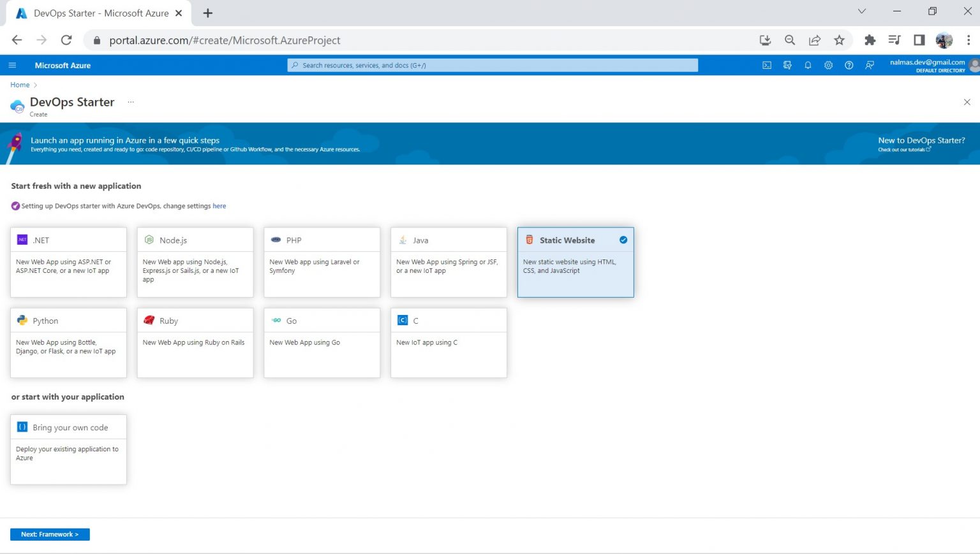The width and height of the screenshot is (980, 554).
Task: Open Chrome media control icon
Action: (895, 40)
